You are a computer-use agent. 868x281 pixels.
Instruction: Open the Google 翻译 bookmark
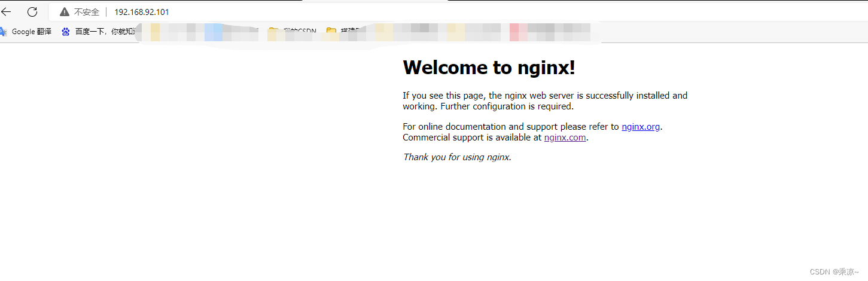(26, 32)
